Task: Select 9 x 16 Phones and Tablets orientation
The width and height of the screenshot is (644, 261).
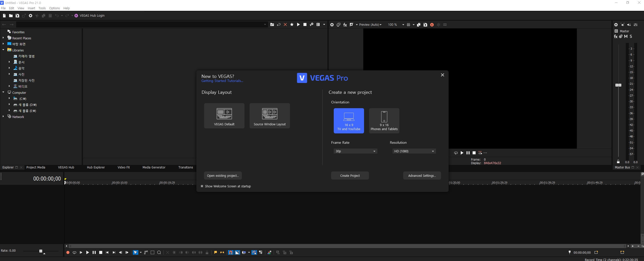Action: tap(384, 121)
